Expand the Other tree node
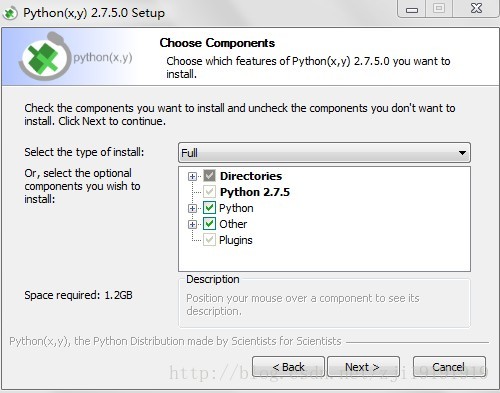 coord(192,224)
